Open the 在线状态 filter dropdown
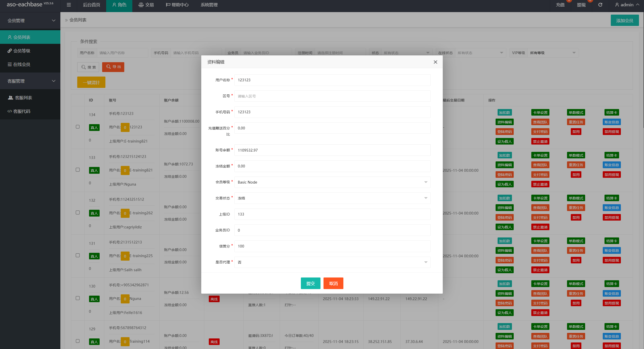The image size is (644, 349). (480, 53)
